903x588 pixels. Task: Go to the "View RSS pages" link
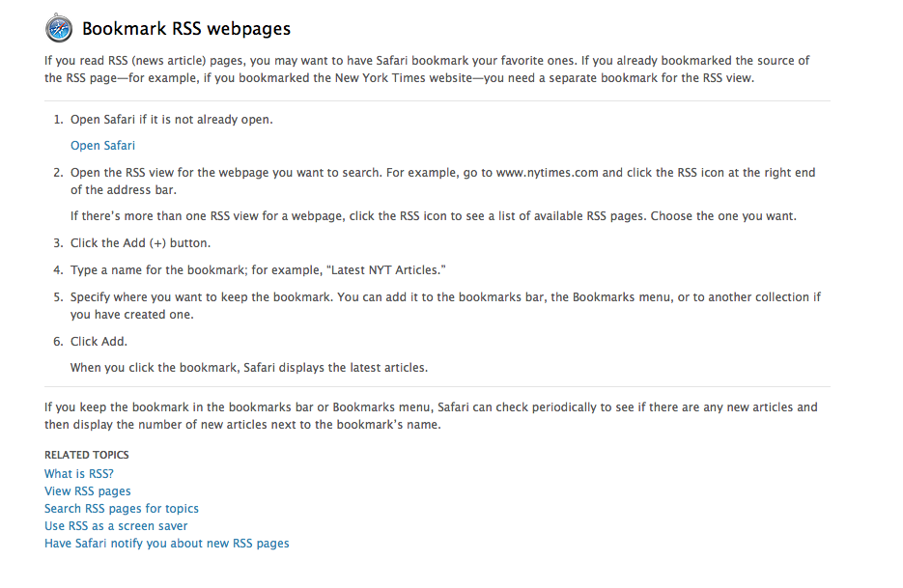coord(88,491)
